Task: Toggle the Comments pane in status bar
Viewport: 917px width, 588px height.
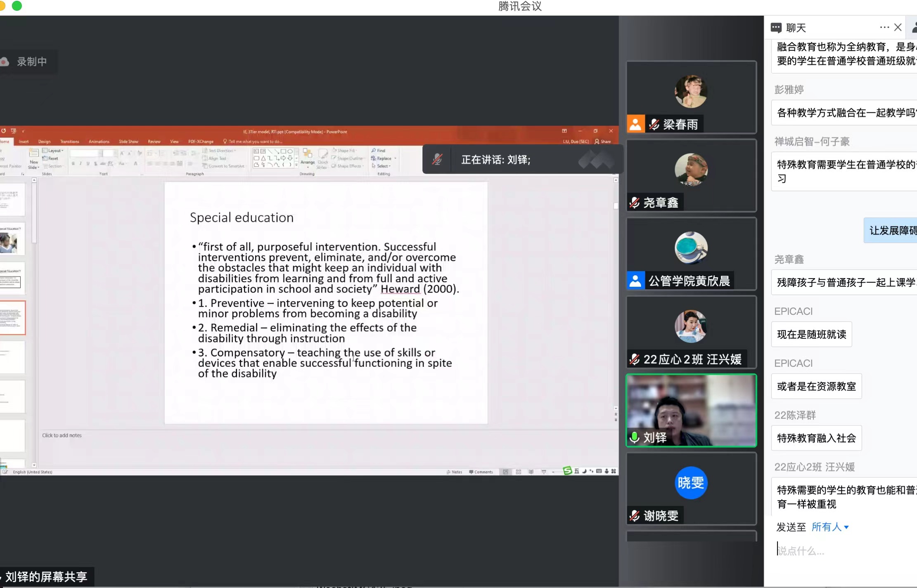Action: click(x=481, y=472)
